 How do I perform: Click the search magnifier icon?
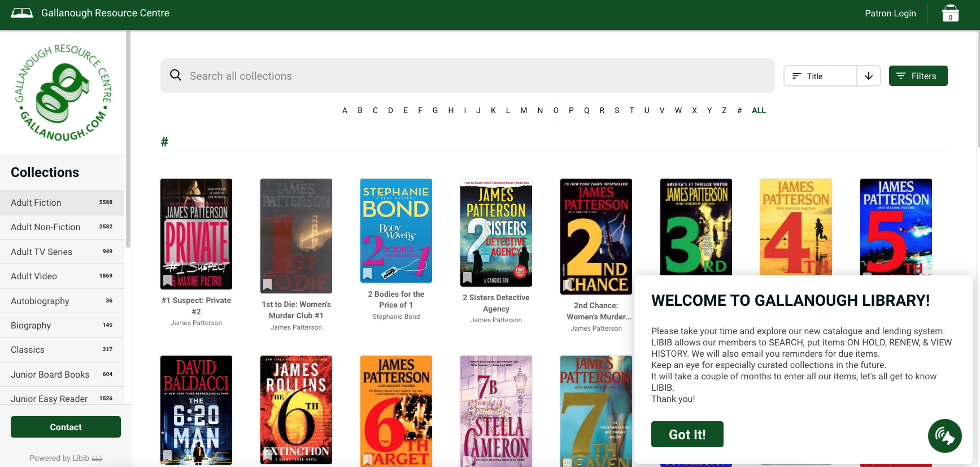[176, 75]
